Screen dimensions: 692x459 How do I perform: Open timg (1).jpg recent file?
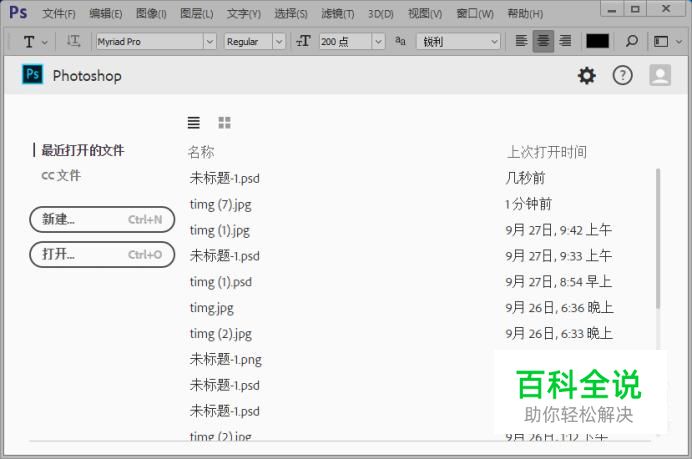pos(220,230)
